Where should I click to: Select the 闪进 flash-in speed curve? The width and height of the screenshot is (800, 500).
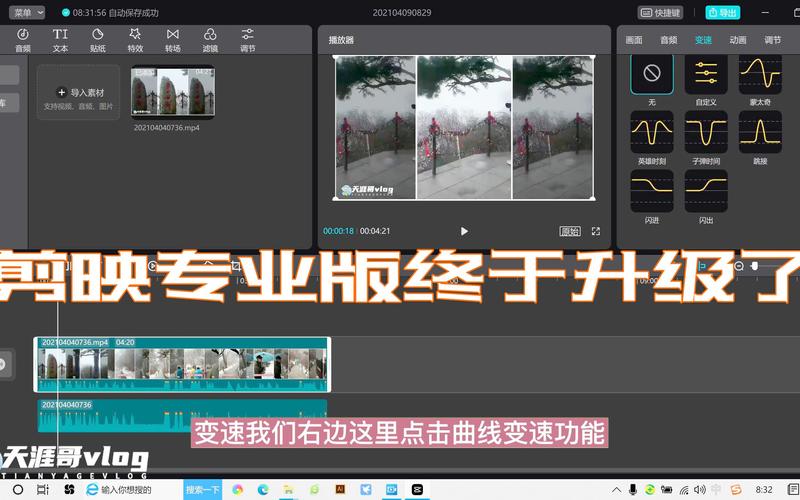(652, 191)
